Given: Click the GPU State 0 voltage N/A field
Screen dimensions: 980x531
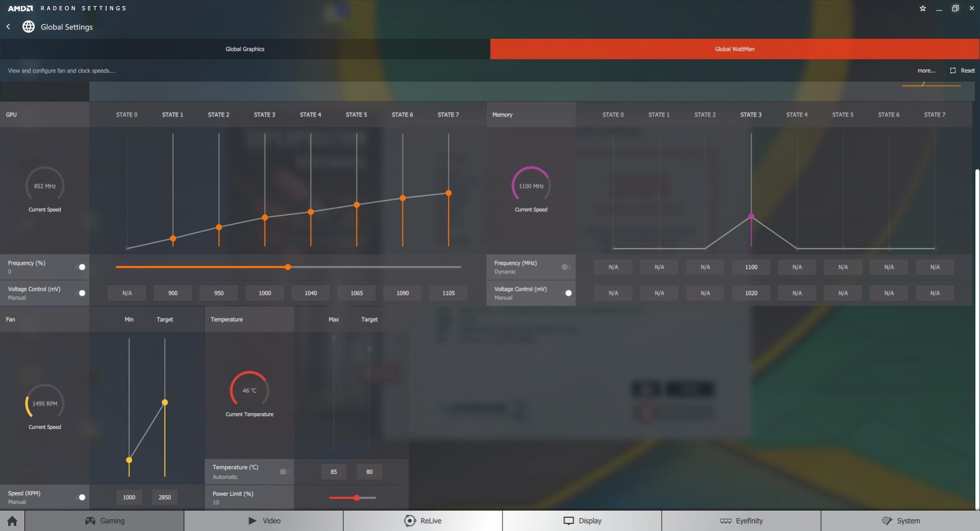Looking at the screenshot, I should [x=127, y=293].
